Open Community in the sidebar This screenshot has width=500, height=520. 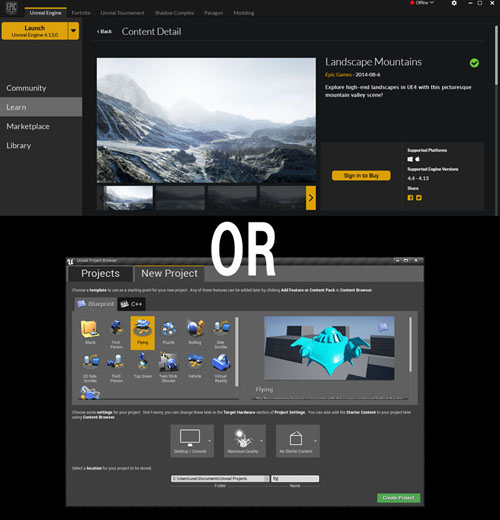41,88
